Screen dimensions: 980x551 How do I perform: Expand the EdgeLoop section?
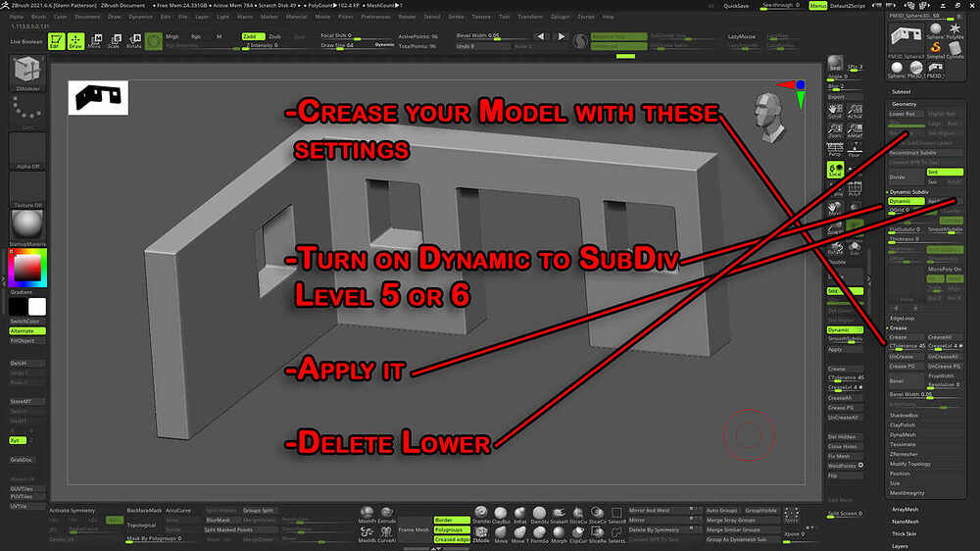coord(902,319)
